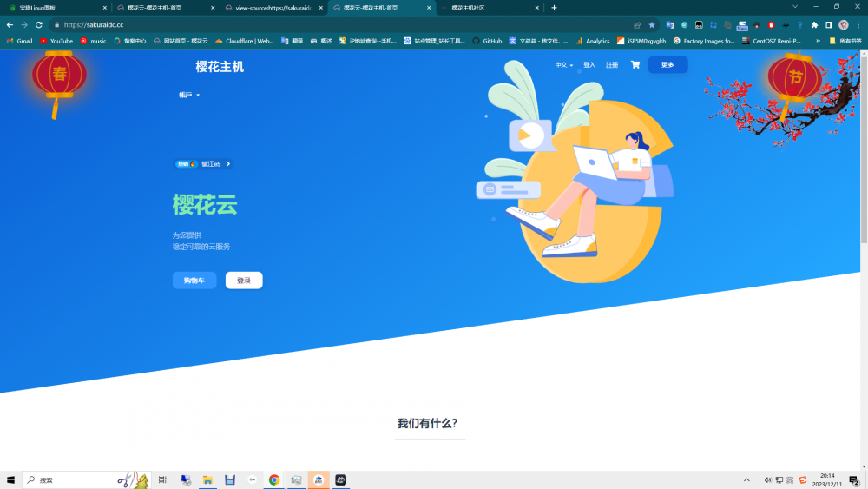
Task: Toggle the browser side panel icon
Action: 829,25
